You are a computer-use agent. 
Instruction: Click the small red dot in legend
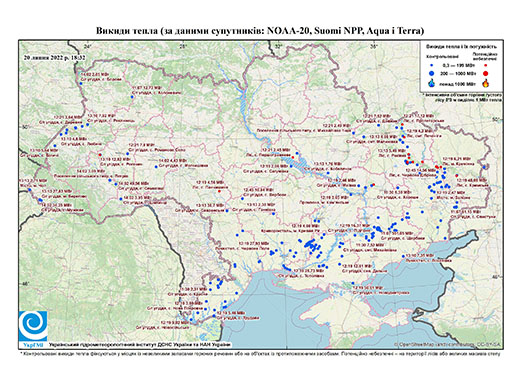(486, 65)
